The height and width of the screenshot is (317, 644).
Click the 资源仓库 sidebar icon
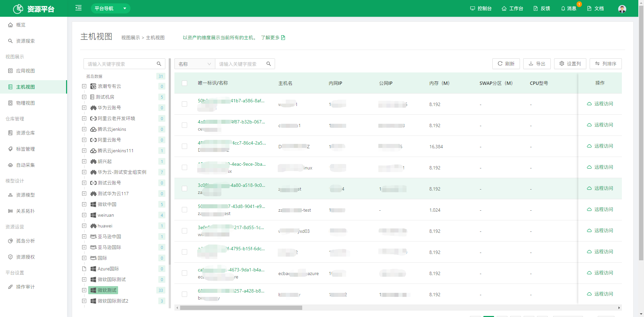[x=10, y=133]
